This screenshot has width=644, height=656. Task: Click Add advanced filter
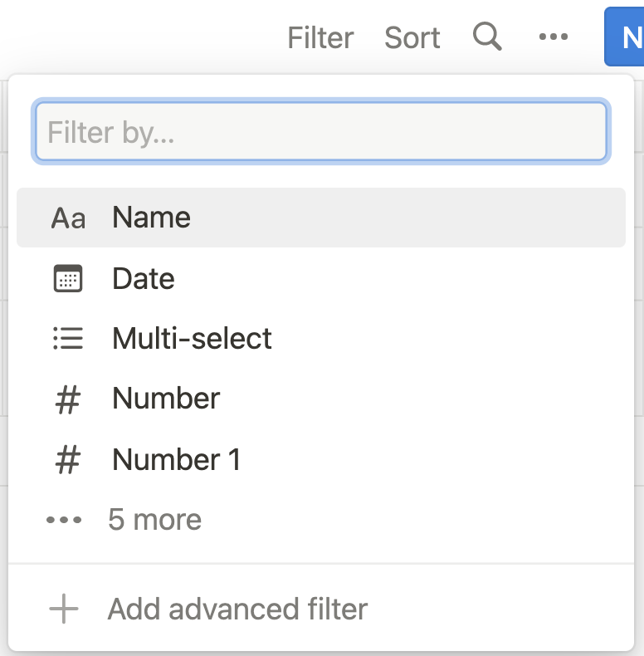click(x=237, y=609)
